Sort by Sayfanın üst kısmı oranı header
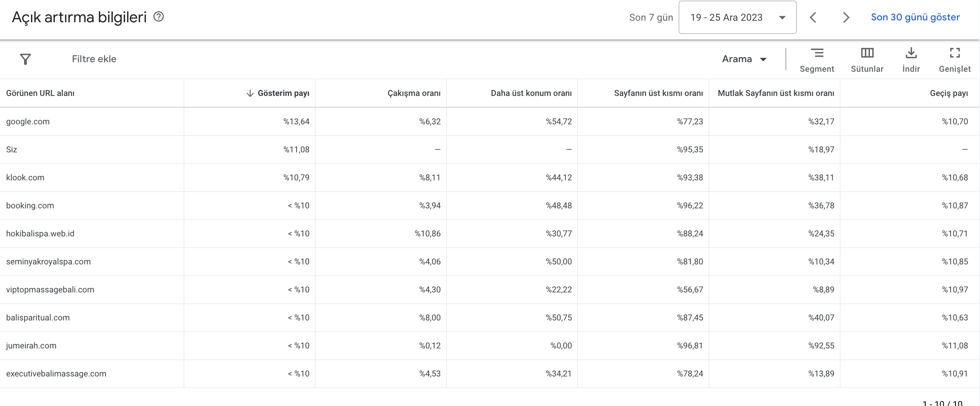The image size is (980, 406). pyautogui.click(x=658, y=93)
